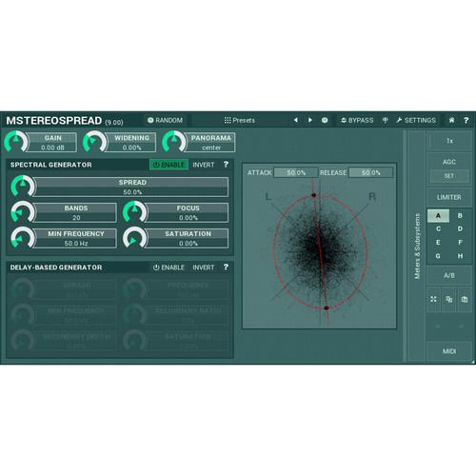Screen dimensions: 476x476
Task: Toggle Invert in Spectral Generator
Action: 204,165
